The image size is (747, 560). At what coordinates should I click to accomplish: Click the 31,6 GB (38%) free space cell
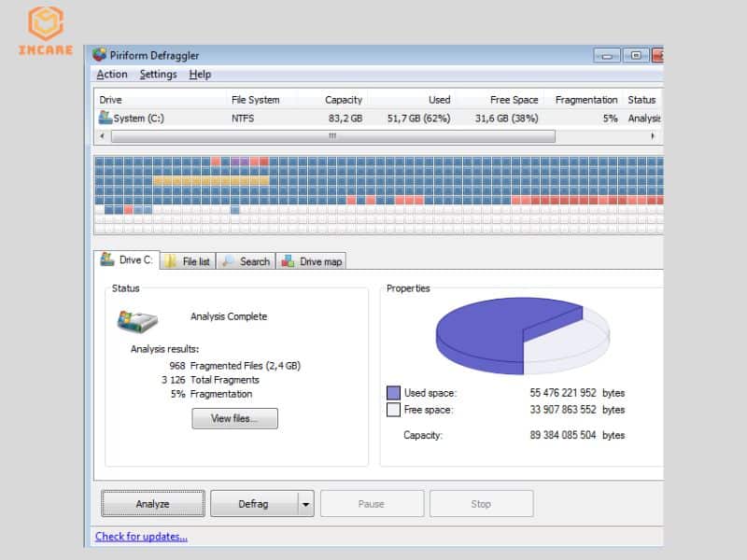click(x=506, y=119)
